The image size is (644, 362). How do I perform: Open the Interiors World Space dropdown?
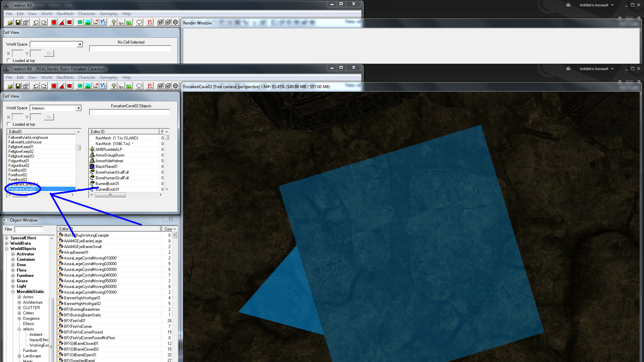point(78,108)
